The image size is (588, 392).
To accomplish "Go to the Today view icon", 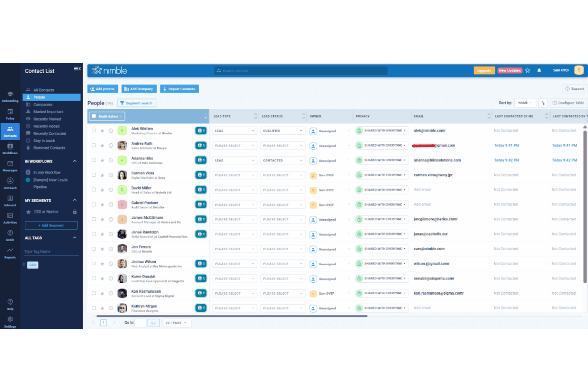I will coord(10,114).
